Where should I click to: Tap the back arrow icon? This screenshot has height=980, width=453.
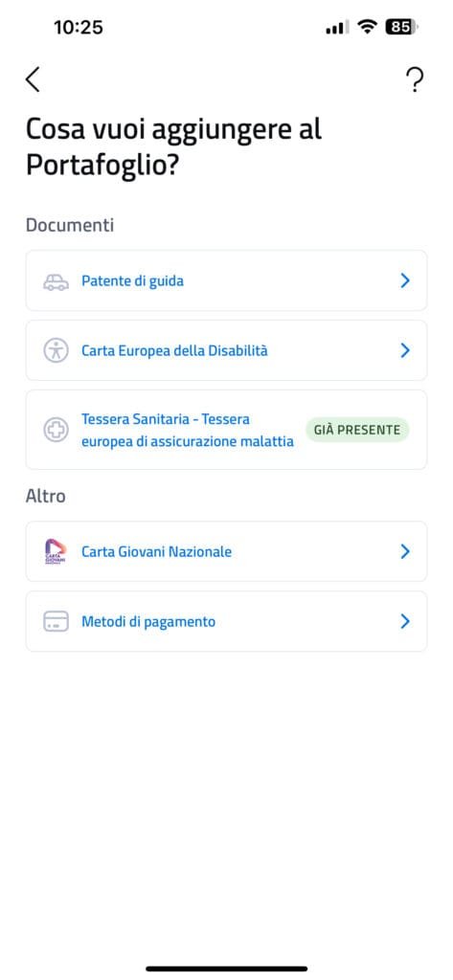click(x=33, y=79)
